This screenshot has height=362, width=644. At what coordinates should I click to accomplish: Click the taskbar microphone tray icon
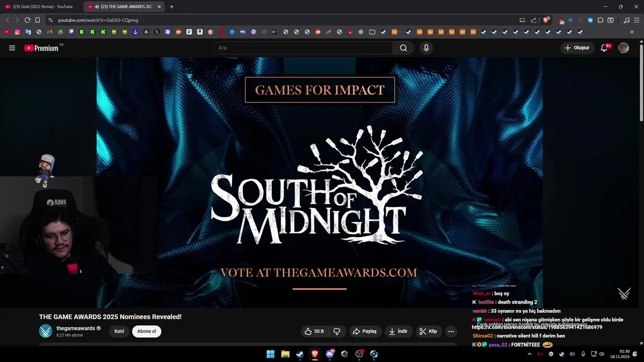pyautogui.click(x=583, y=354)
